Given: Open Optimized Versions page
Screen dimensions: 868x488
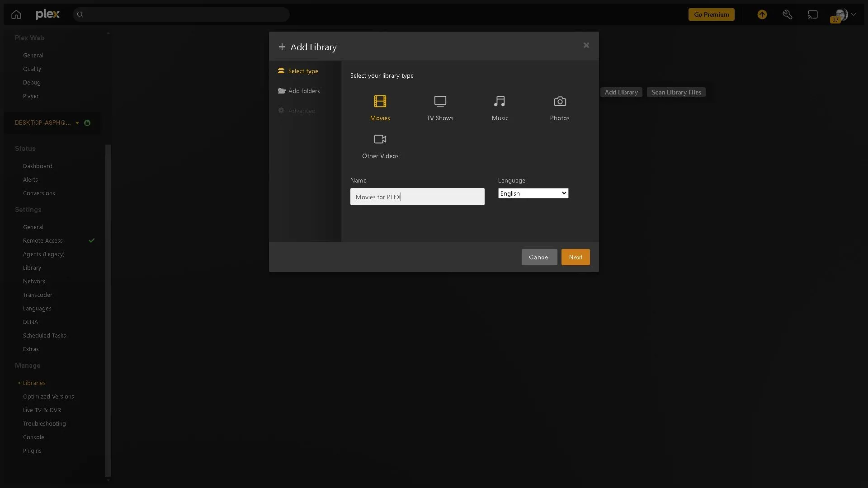Looking at the screenshot, I should click(48, 396).
